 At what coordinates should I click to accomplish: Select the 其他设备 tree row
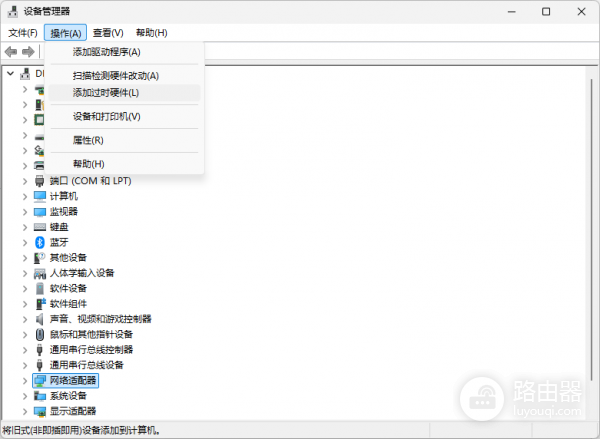(x=68, y=258)
